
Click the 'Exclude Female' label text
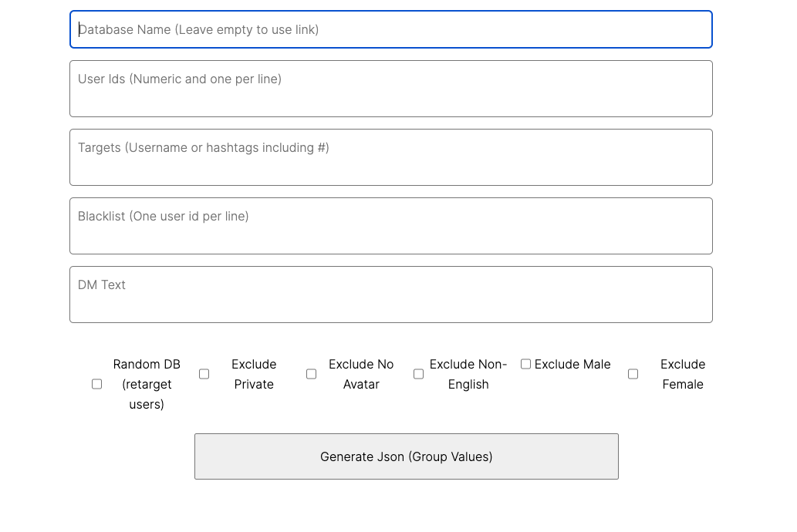[683, 374]
